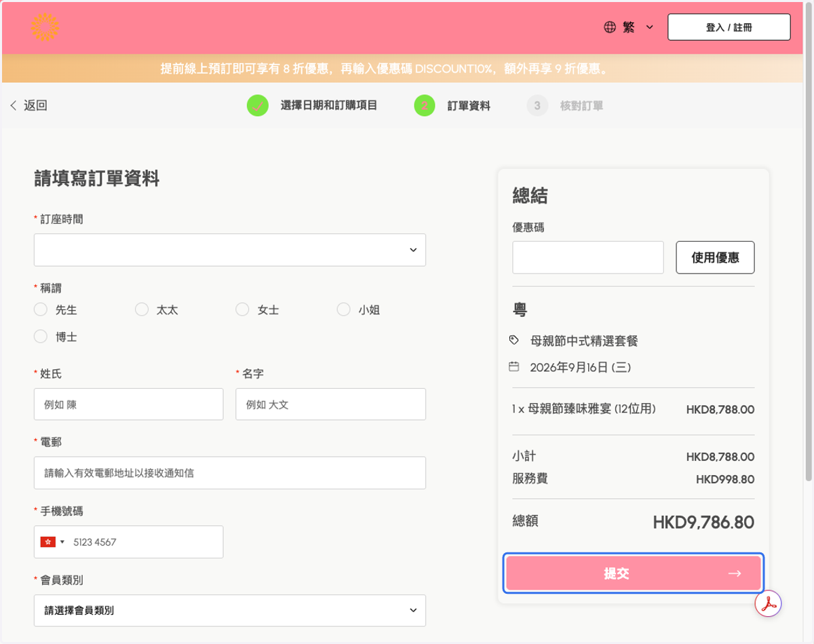Click the 請填寫訂單資料 heading

click(x=97, y=178)
